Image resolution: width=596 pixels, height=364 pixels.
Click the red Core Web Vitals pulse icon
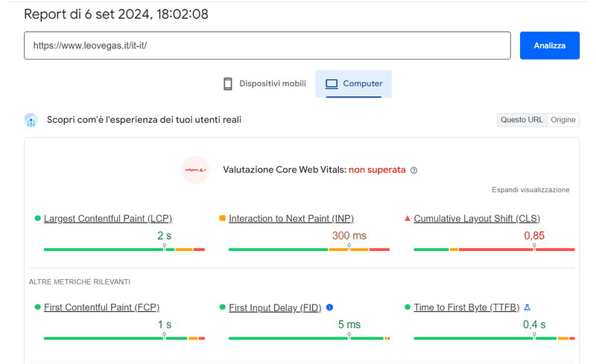[195, 170]
